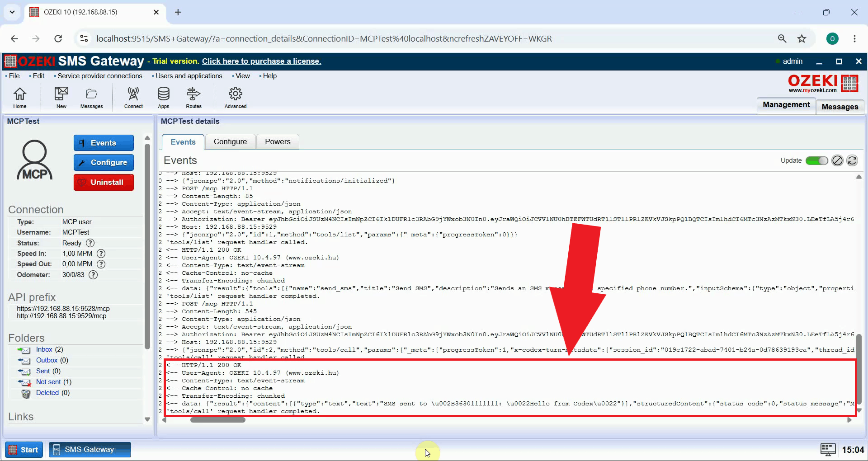Open the Advanced gear icon

[236, 98]
